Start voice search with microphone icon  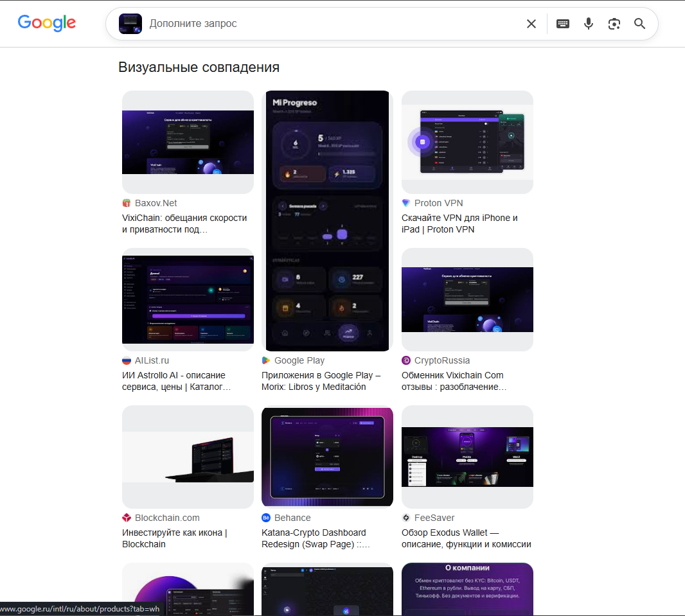[589, 24]
